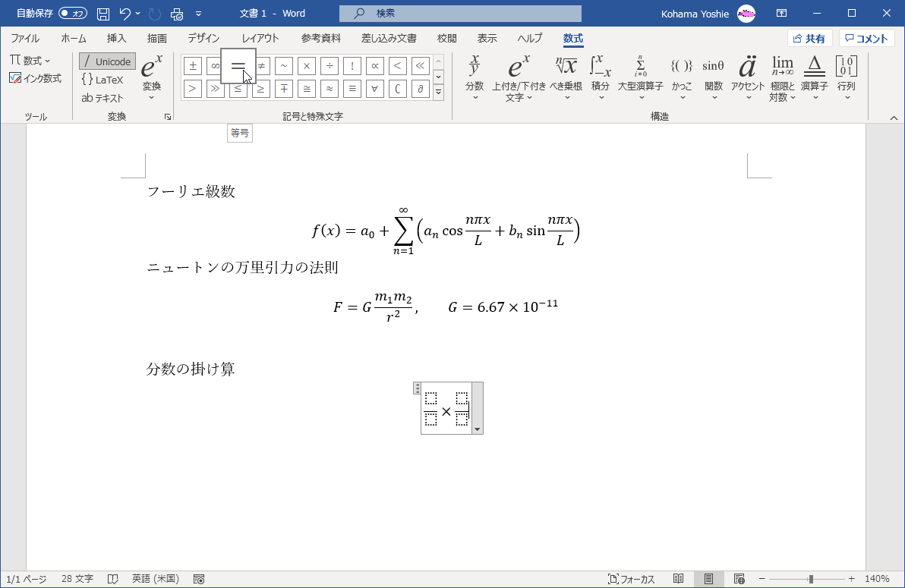Viewport: 905px width, 588px height.
Task: Open the 大型演算子 large operator dropdown
Action: click(x=641, y=78)
